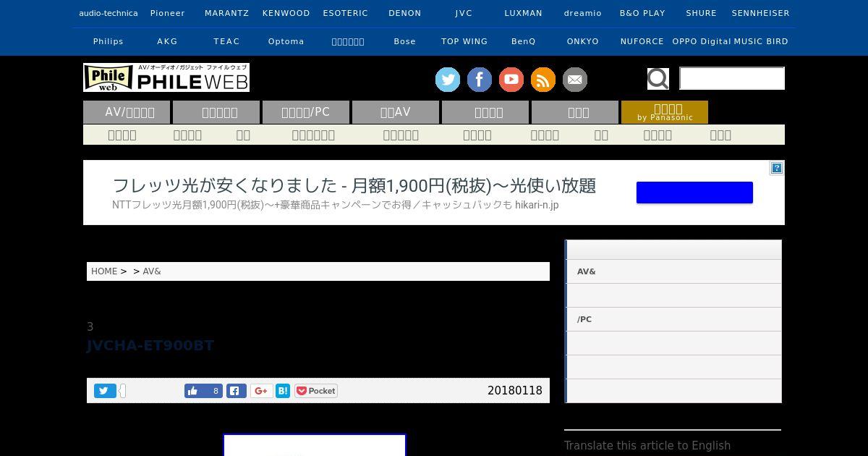Open the SHURE brand link
This screenshot has height=456, width=868.
702,13
